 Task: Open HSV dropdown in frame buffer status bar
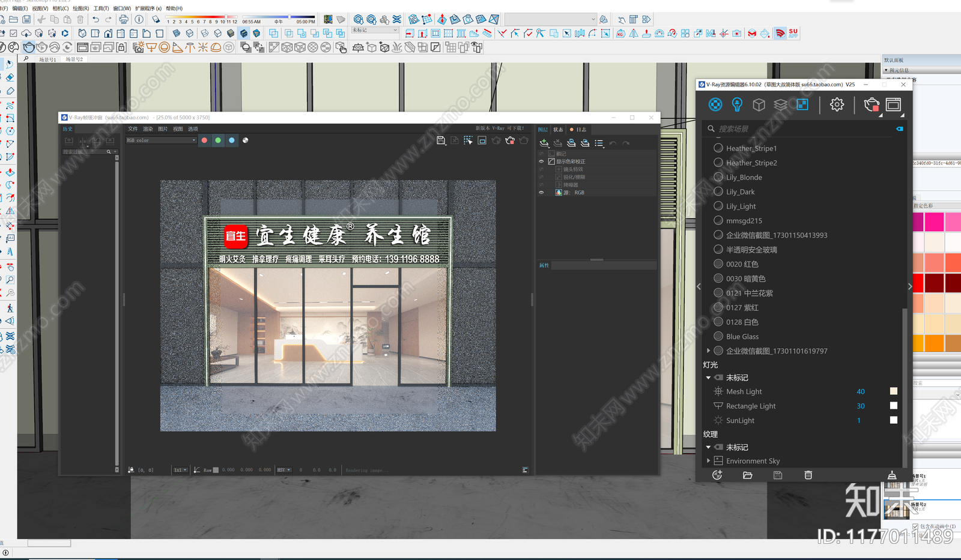(x=284, y=470)
